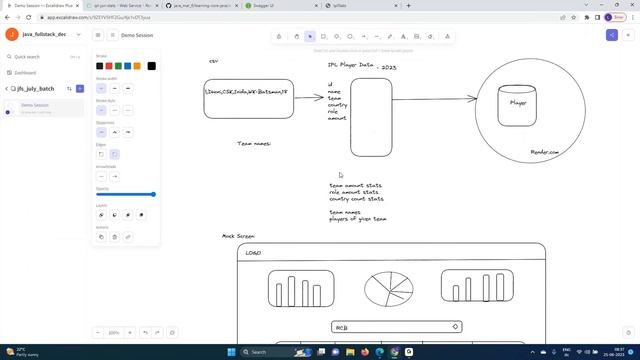Switch to the Swagger UI browser tab

(282, 6)
